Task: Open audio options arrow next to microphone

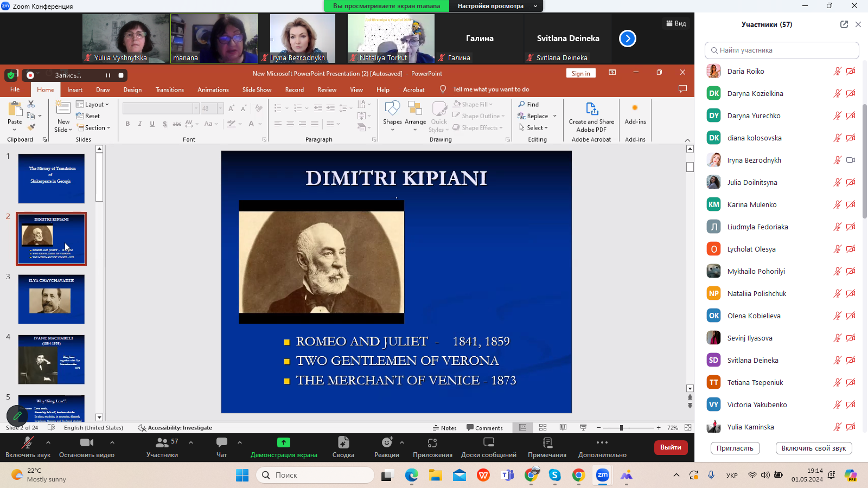Action: [48, 442]
